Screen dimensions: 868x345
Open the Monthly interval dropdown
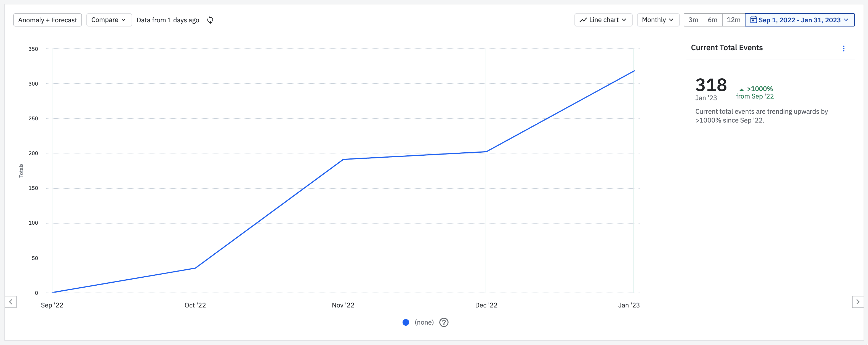(658, 20)
